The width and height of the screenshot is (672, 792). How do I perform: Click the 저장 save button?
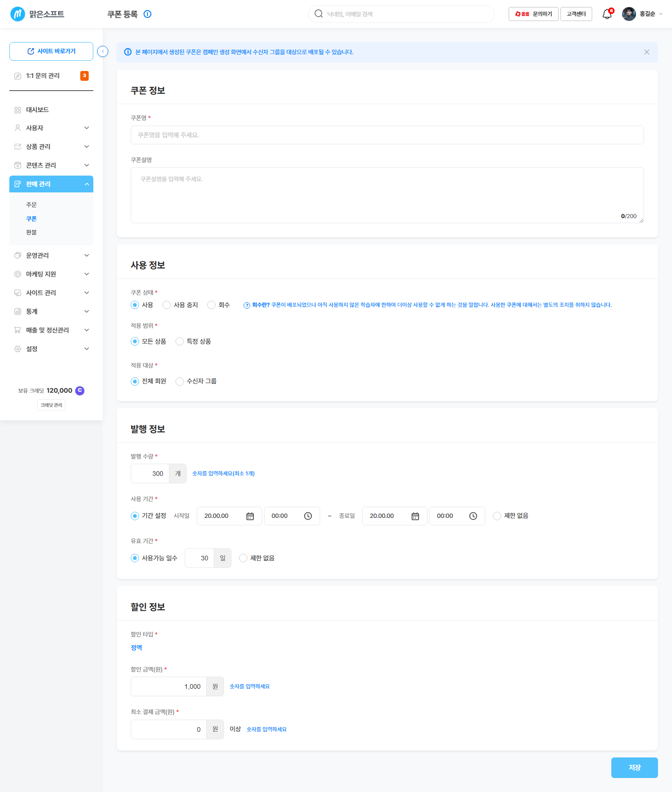pos(635,768)
